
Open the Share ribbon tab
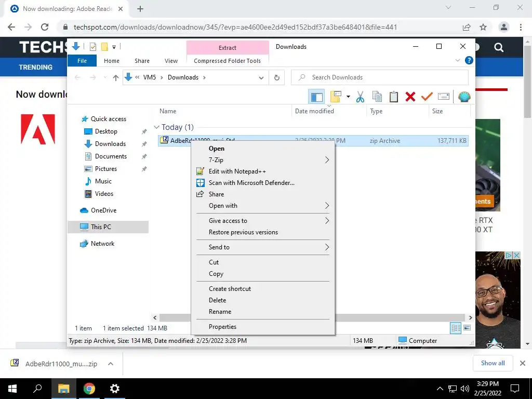pyautogui.click(x=142, y=61)
